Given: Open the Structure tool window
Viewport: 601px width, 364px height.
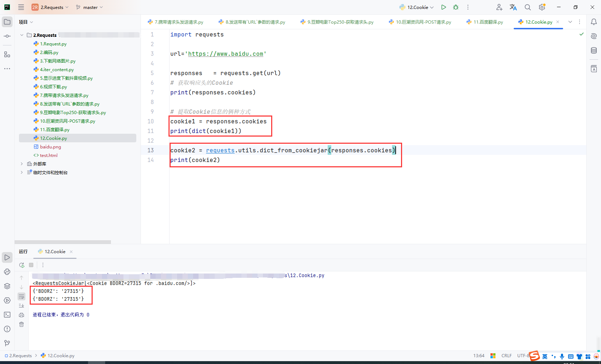Looking at the screenshot, I should 7,54.
